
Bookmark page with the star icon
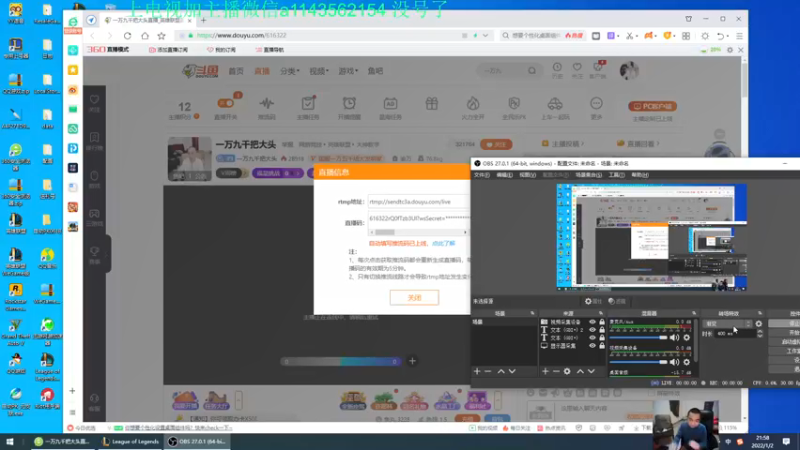(162, 36)
